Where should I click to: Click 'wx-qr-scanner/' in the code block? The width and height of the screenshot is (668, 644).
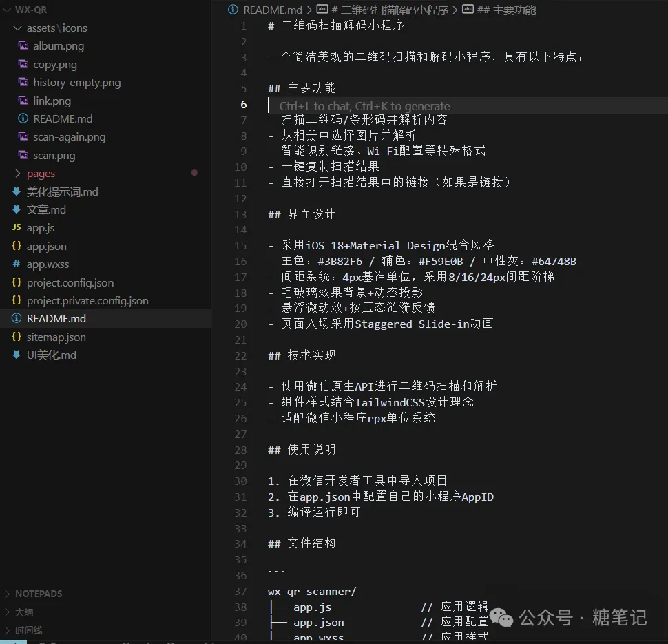pos(312,592)
